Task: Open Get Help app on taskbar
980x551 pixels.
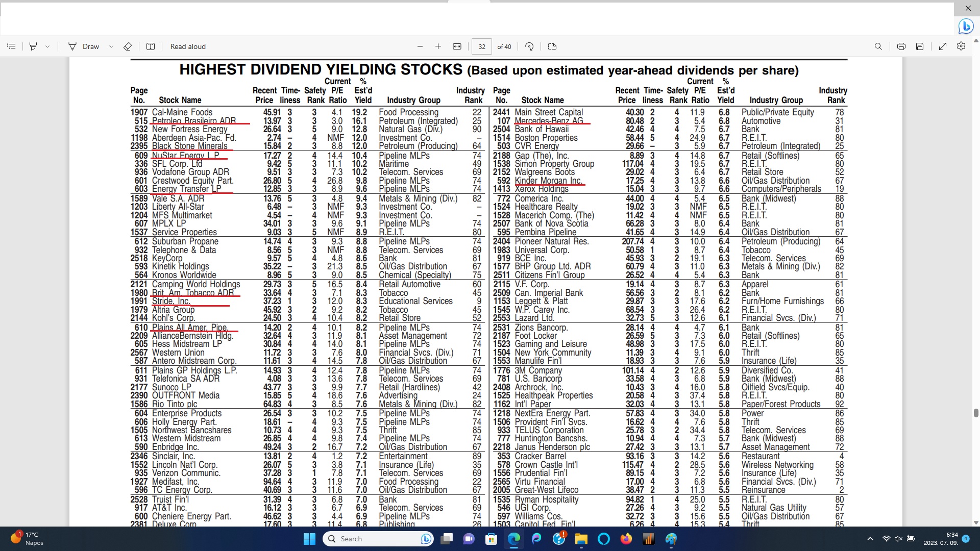Action: coord(559,539)
